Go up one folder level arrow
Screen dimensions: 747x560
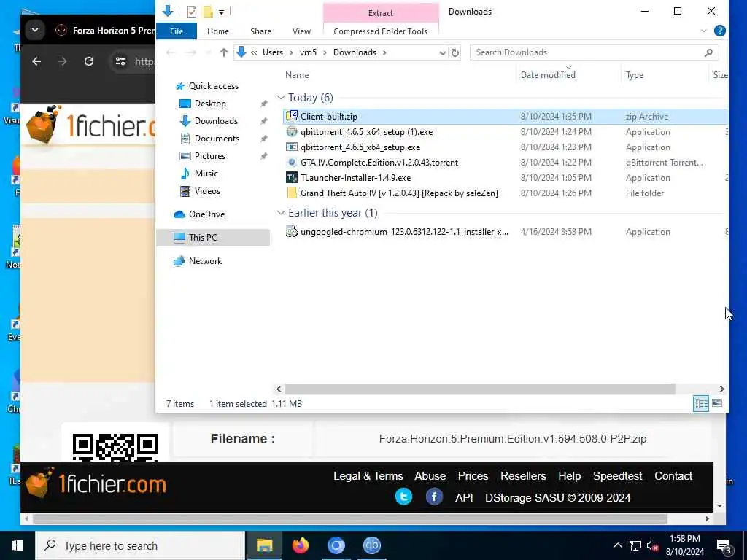pos(223,52)
